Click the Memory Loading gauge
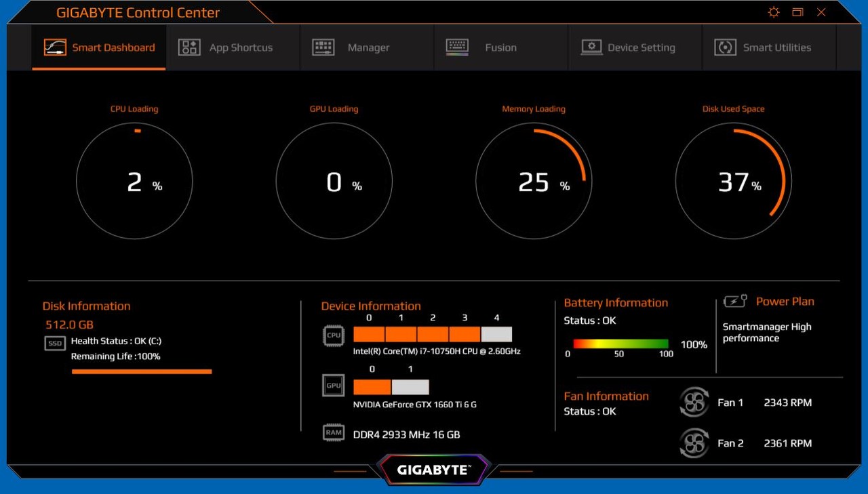The image size is (868, 494). [534, 181]
